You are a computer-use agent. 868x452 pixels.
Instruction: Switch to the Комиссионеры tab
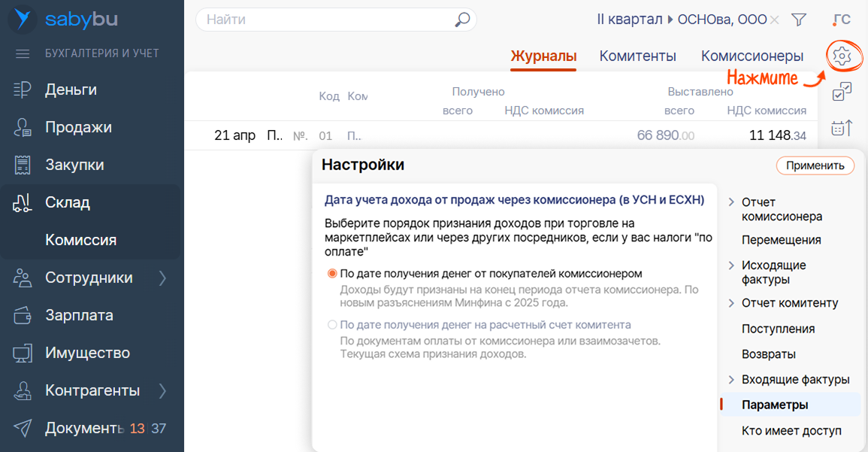[x=752, y=56]
